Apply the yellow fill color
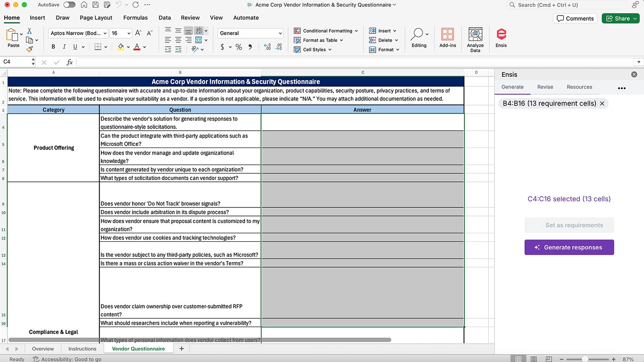This screenshot has height=362, width=644. pos(121,47)
